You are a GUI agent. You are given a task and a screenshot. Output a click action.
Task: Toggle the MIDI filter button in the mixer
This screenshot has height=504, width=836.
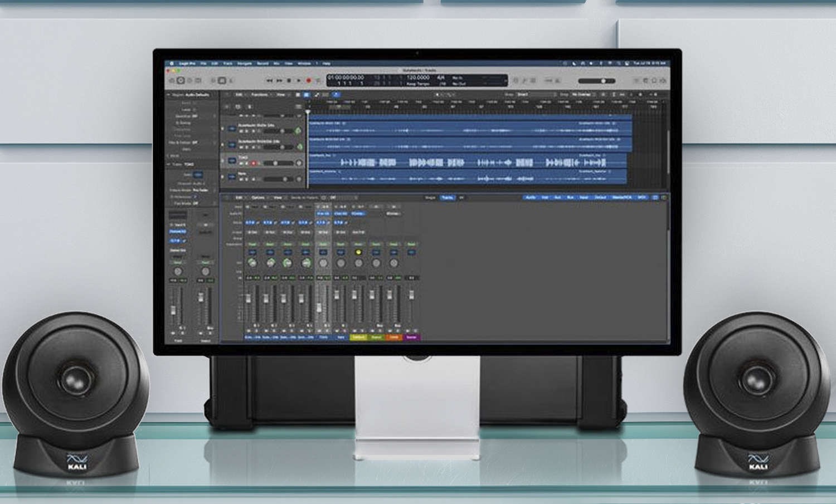click(x=642, y=198)
